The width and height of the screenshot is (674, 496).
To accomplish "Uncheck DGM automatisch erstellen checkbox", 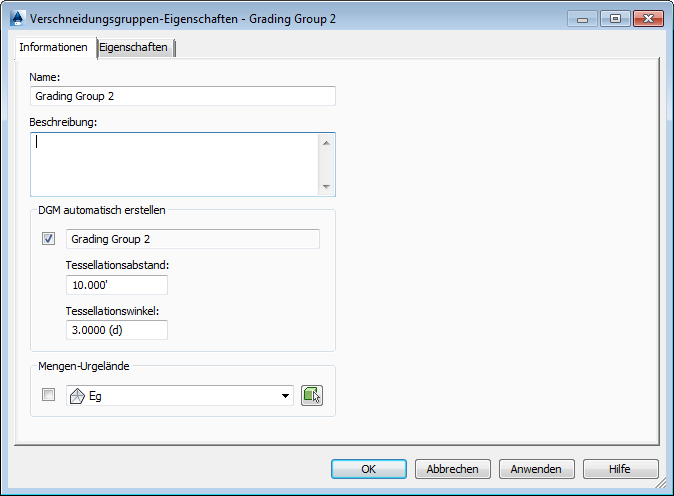I will click(48, 239).
